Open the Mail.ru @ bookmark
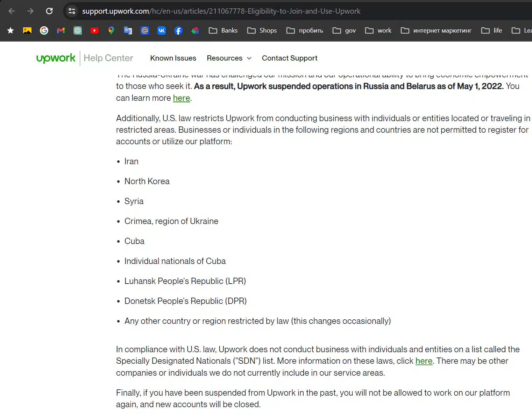The image size is (532, 417). 145,30
